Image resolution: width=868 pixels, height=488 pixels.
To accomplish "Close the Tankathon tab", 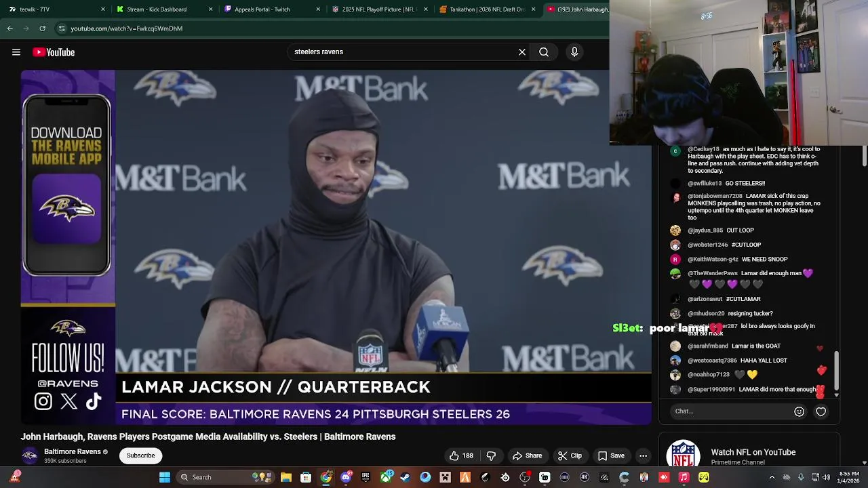I will point(533,9).
